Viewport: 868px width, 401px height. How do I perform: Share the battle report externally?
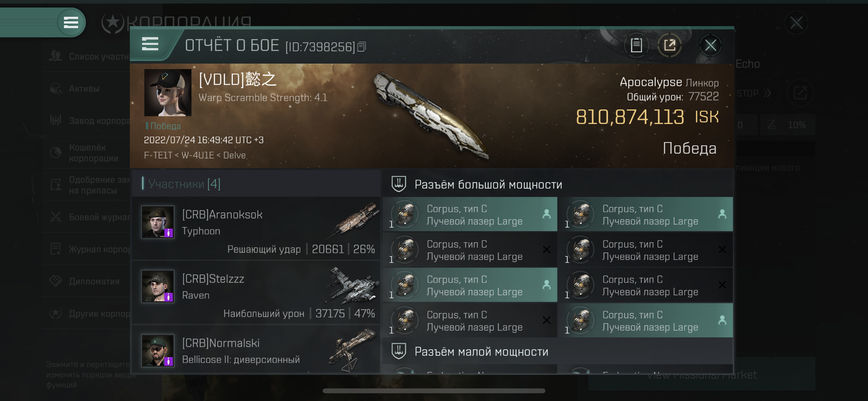click(x=669, y=45)
